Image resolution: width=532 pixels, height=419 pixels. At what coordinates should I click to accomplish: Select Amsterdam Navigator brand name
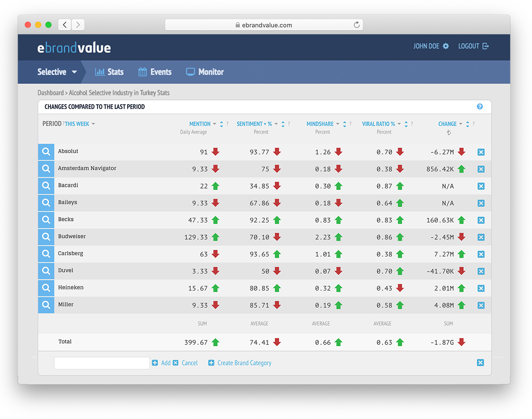pos(87,168)
